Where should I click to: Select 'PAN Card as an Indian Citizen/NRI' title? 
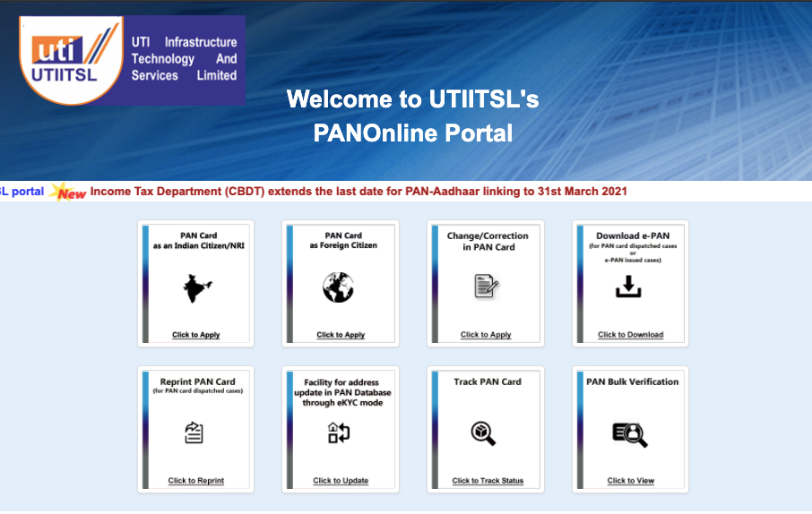(198, 241)
